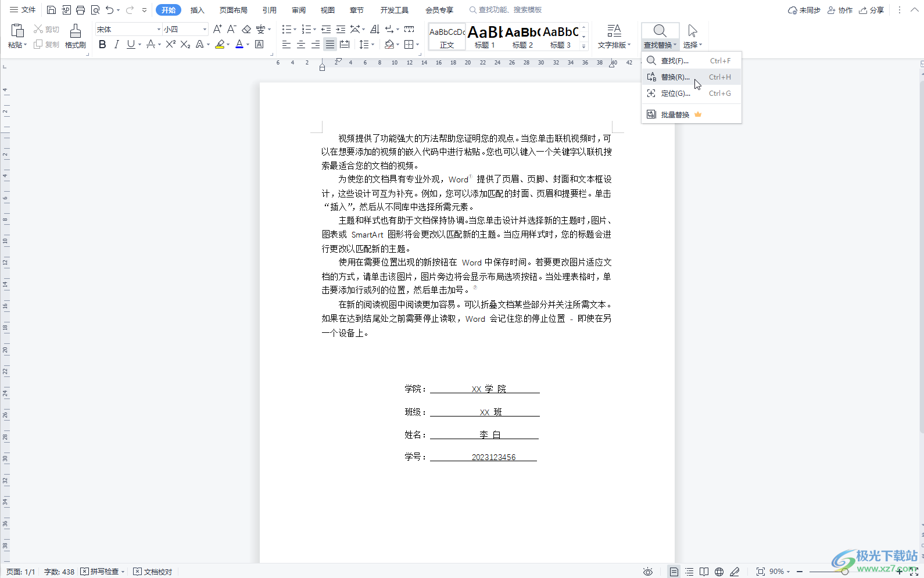924x578 pixels.
Task: Click the Cut (剪切) button
Action: pyautogui.click(x=46, y=29)
